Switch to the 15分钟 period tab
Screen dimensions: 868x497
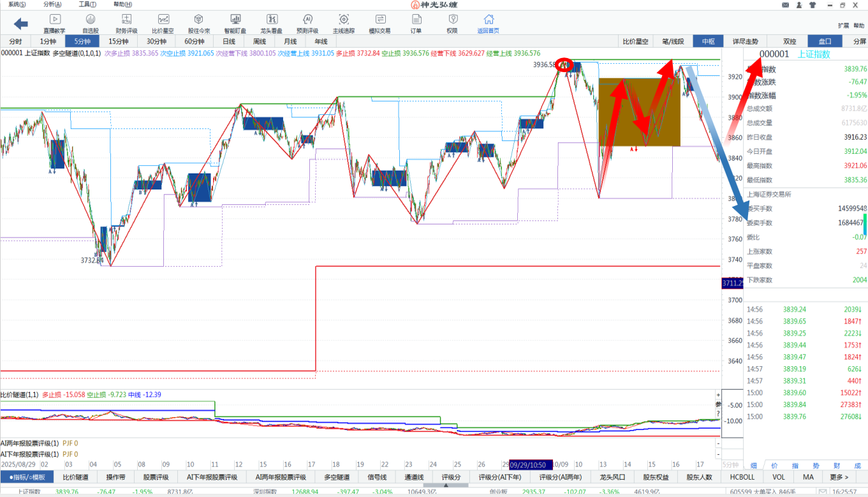(x=119, y=41)
